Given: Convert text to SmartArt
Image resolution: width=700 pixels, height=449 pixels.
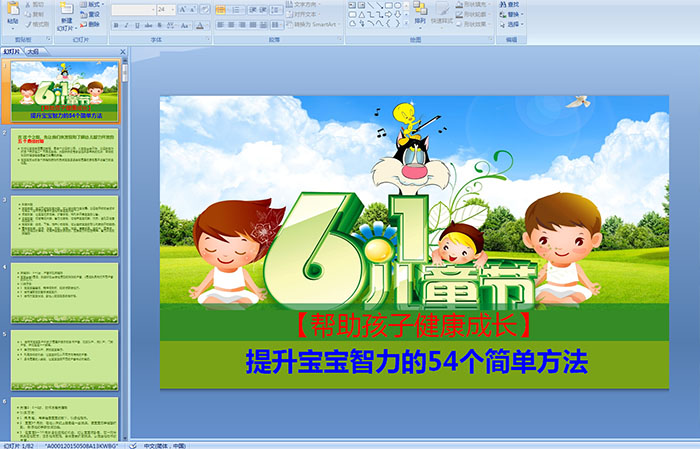Looking at the screenshot, I should pyautogui.click(x=313, y=25).
